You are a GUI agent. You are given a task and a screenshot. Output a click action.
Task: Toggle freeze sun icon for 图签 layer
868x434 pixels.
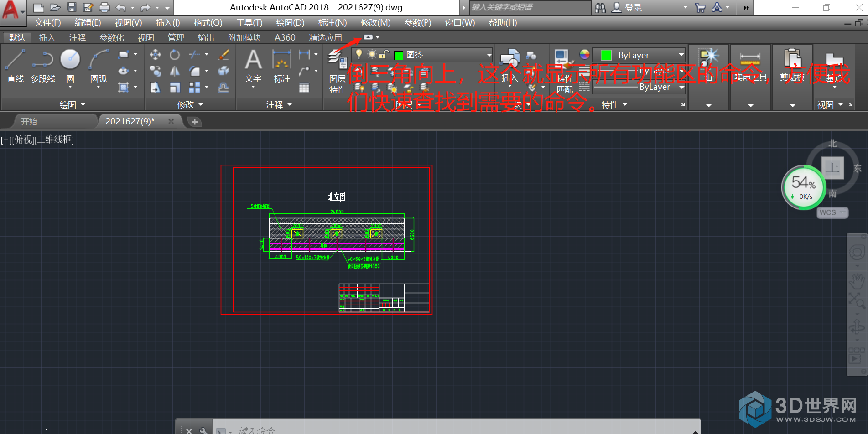372,54
